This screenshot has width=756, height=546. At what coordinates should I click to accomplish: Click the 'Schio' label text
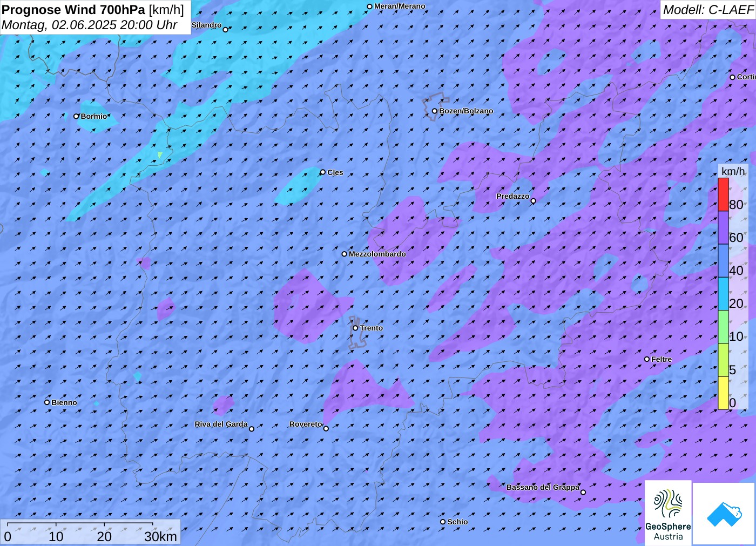[x=457, y=522]
